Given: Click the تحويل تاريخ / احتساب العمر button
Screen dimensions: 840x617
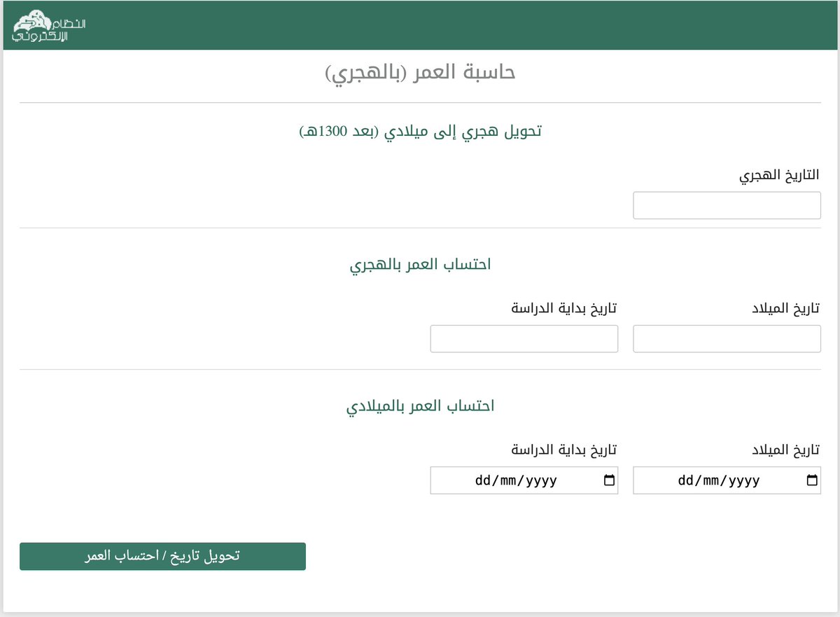Looking at the screenshot, I should (x=162, y=556).
